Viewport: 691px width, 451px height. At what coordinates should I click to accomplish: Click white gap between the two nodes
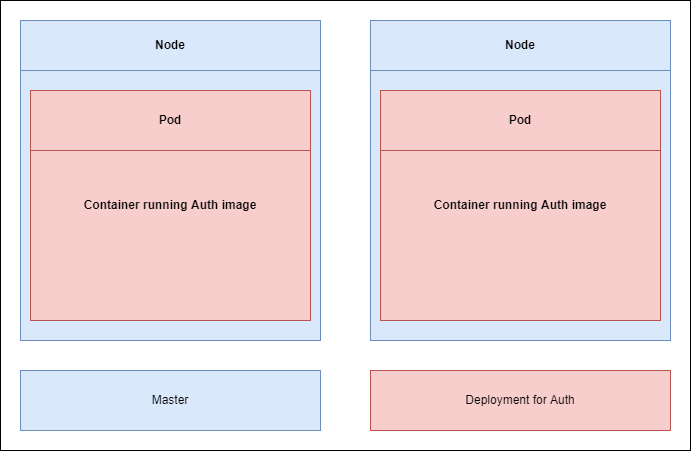pyautogui.click(x=345, y=180)
